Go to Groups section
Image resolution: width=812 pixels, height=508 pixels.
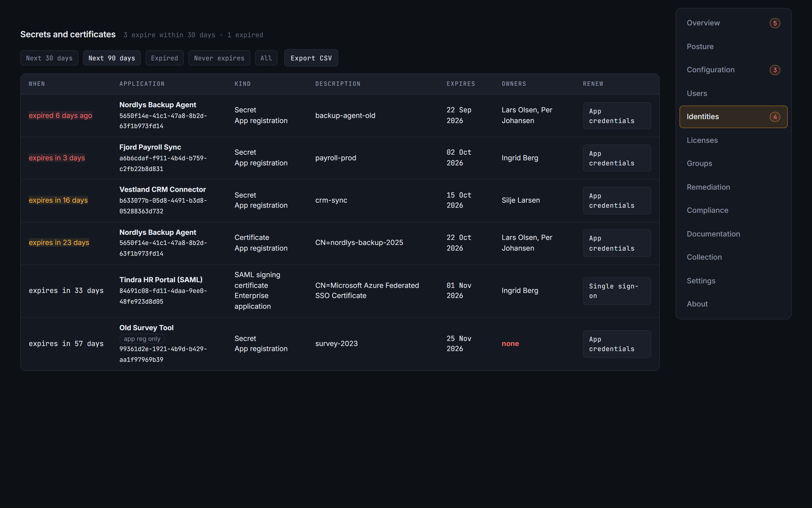coord(734,164)
